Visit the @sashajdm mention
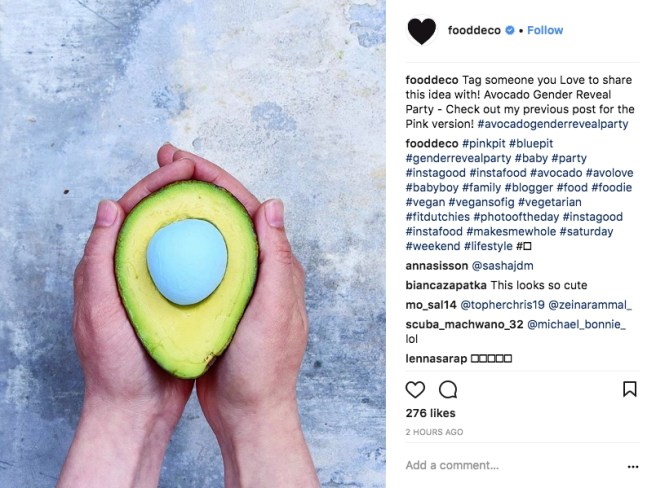The image size is (656, 488). (502, 266)
